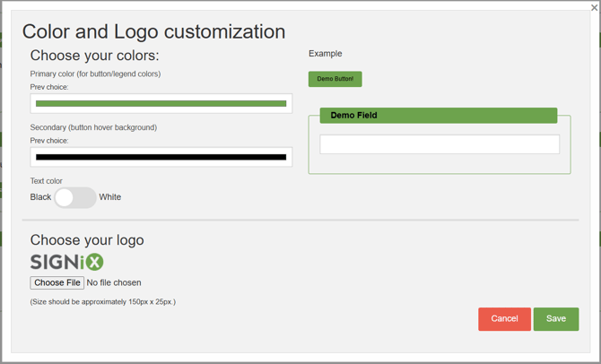Click the Example label above demo button

[x=325, y=54]
